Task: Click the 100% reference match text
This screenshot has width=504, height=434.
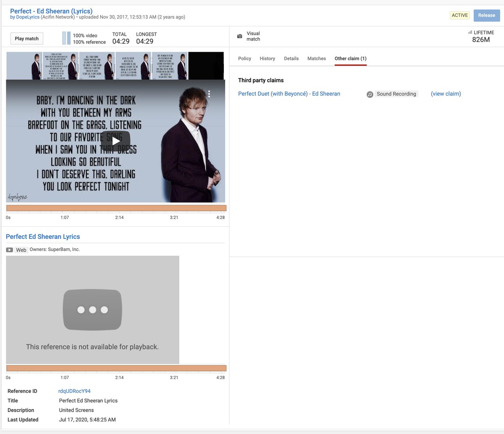Action: (x=89, y=42)
